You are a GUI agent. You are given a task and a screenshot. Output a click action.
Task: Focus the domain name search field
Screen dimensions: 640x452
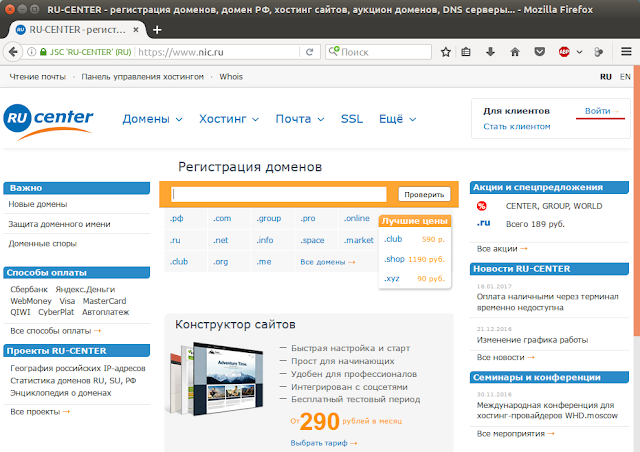coord(279,194)
